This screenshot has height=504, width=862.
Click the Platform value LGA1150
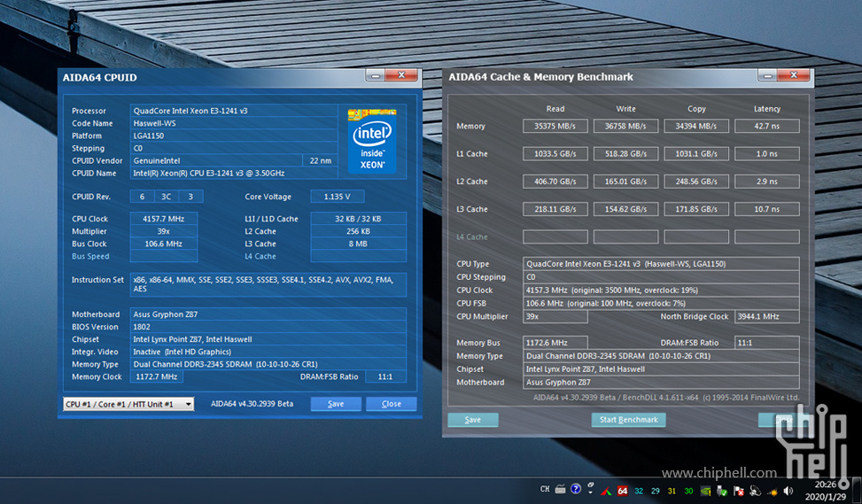pyautogui.click(x=234, y=136)
